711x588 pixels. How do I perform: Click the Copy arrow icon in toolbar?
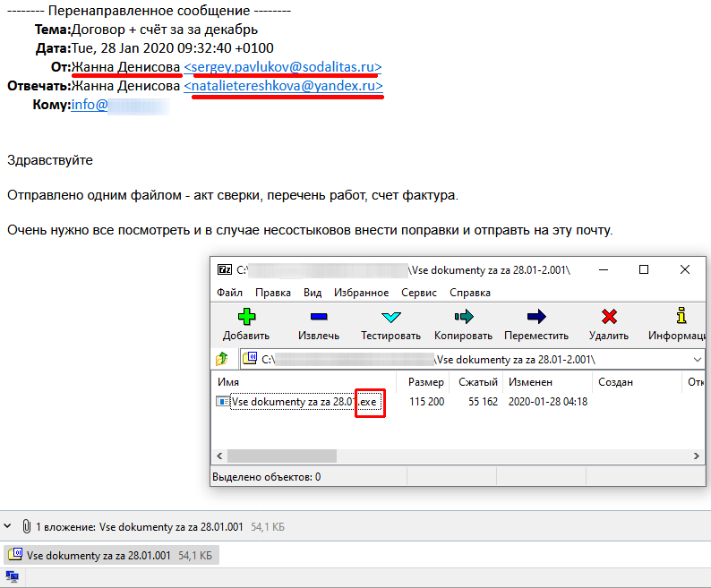[x=463, y=317]
